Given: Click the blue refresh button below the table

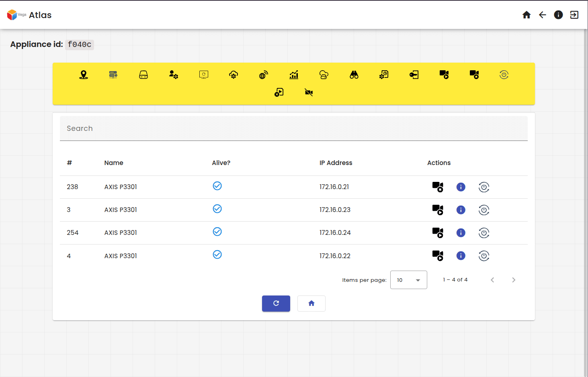Looking at the screenshot, I should click(x=276, y=304).
